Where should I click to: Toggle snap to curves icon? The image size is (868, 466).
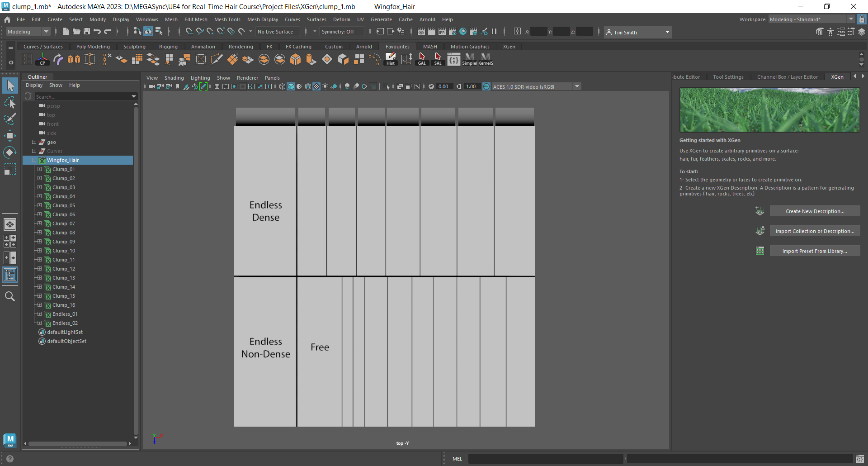[x=199, y=31]
